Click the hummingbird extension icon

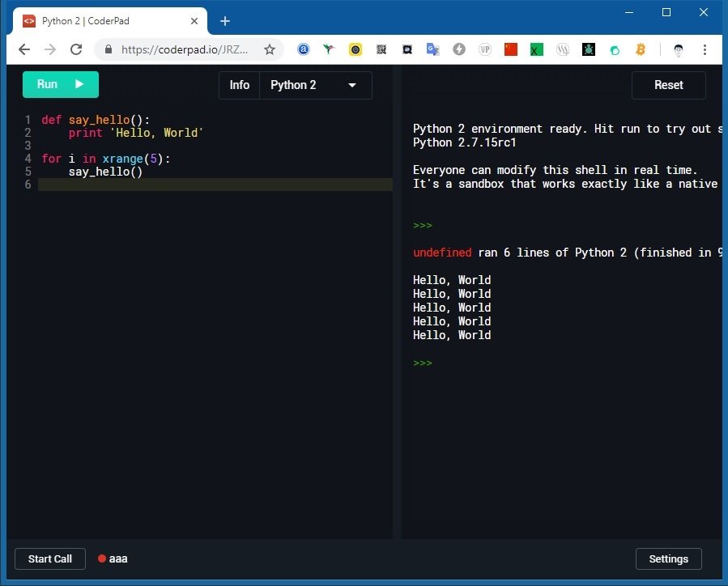[x=329, y=49]
